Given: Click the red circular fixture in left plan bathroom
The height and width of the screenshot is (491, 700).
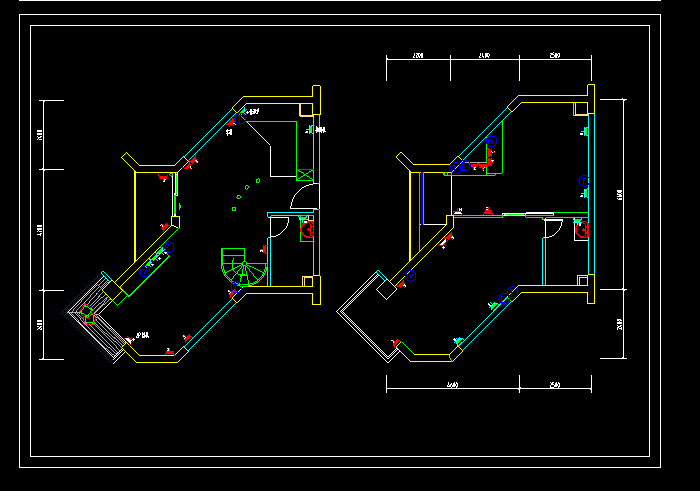Looking at the screenshot, I should click(306, 229).
